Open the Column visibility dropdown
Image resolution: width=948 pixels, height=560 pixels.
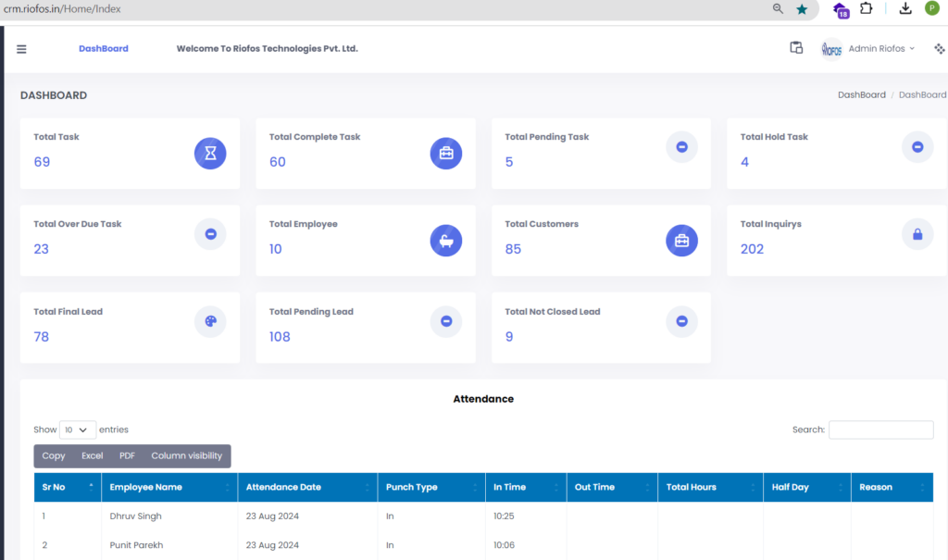pyautogui.click(x=186, y=456)
